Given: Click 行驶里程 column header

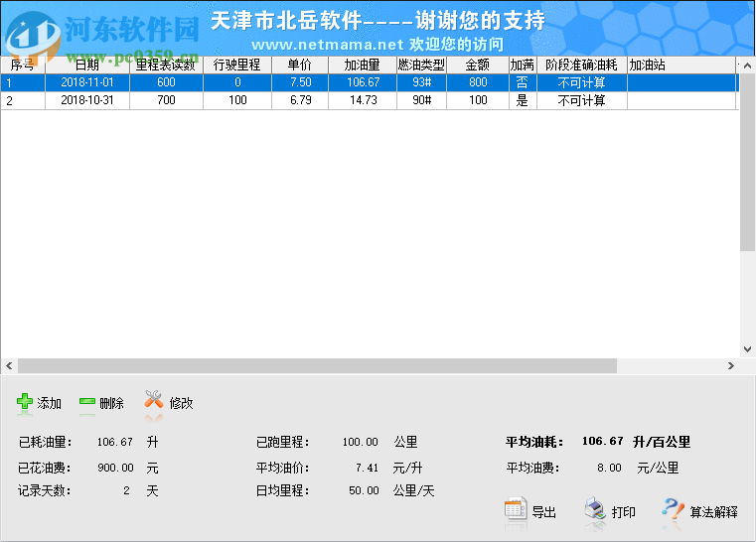Looking at the screenshot, I should click(x=237, y=66).
